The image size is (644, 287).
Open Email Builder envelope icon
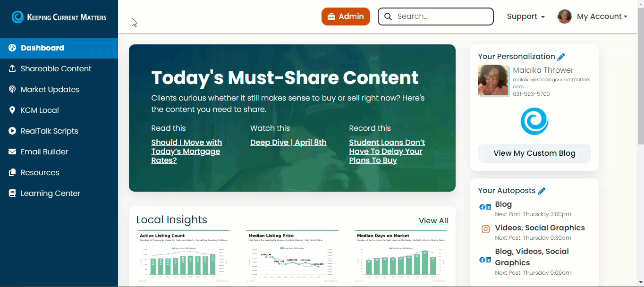(12, 152)
